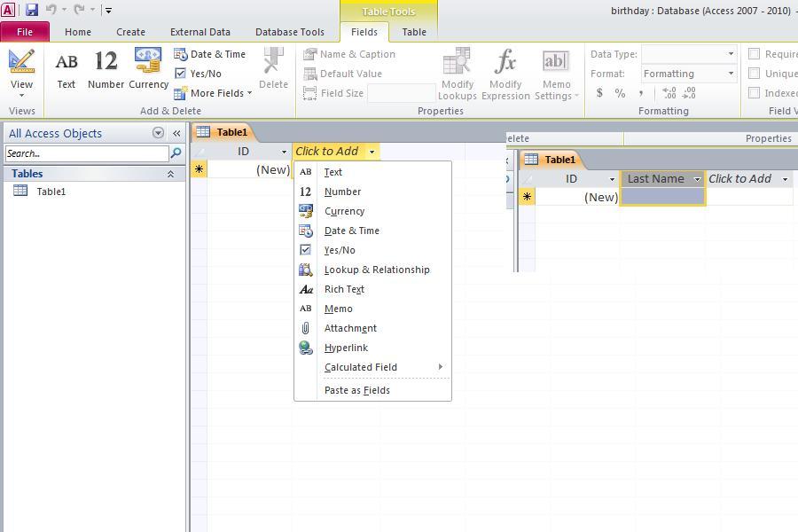Screen dimensions: 798x532
Task: Add a Currency field from ribbon
Action: click(148, 69)
